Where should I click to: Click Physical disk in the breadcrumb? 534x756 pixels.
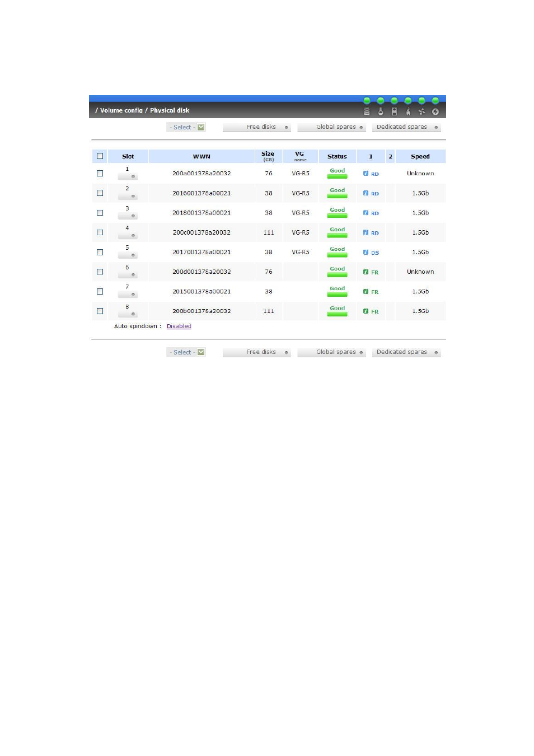(x=170, y=110)
